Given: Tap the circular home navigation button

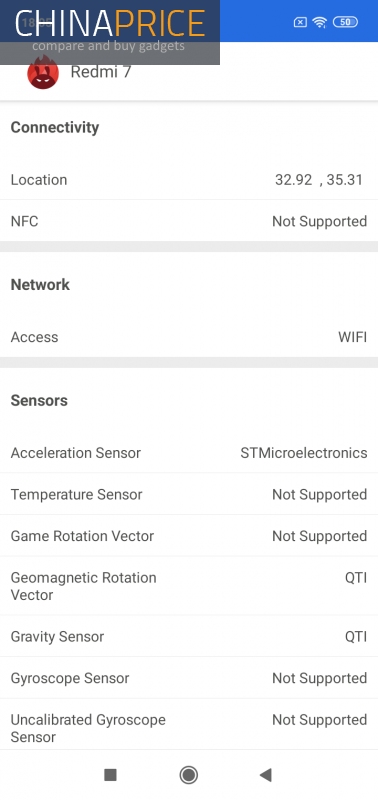Looking at the screenshot, I should click(189, 774).
